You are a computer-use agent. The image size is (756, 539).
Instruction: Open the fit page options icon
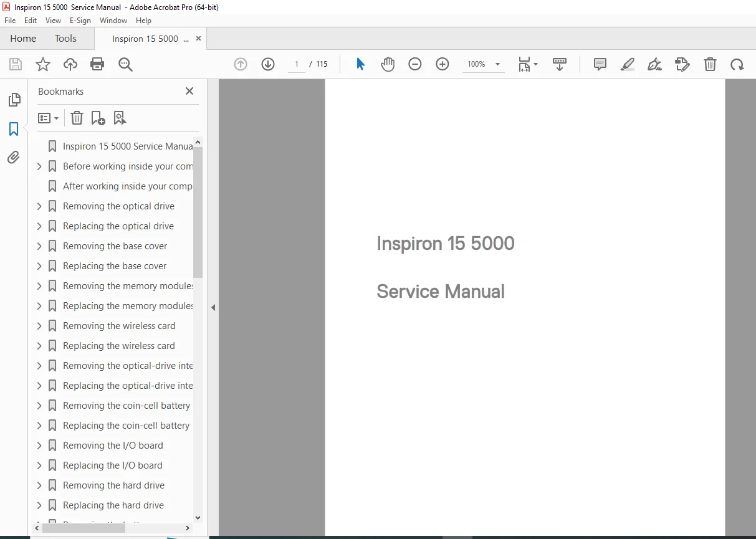tap(528, 64)
